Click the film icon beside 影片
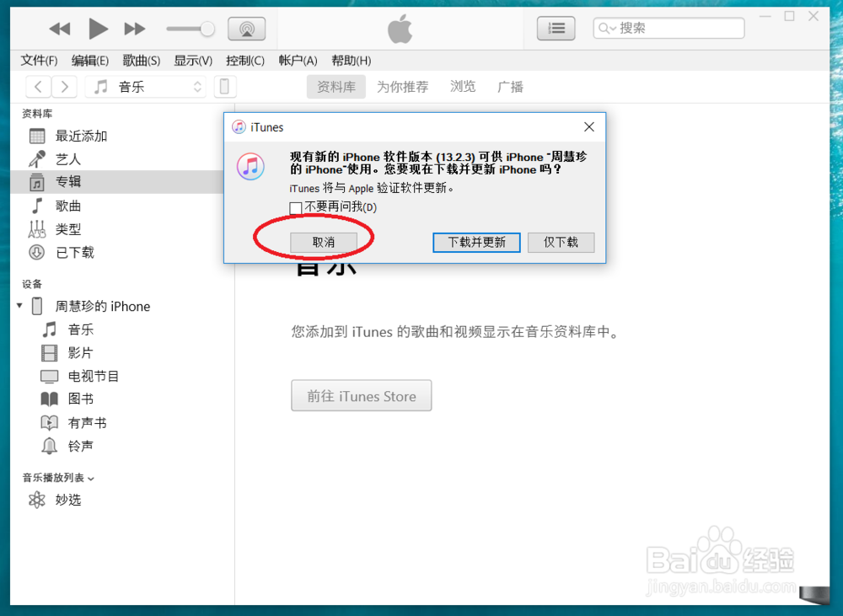Viewport: 843px width, 616px height. 50,352
